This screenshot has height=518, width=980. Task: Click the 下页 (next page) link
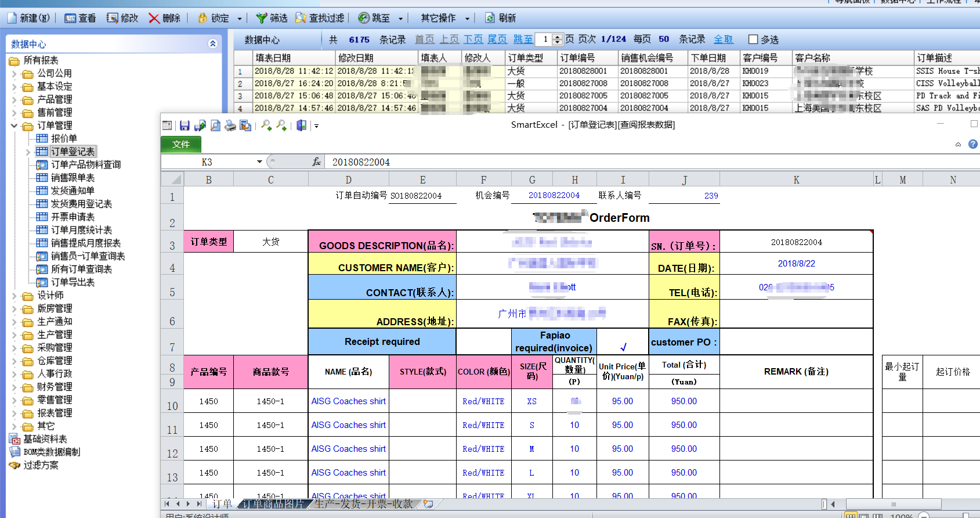point(473,39)
